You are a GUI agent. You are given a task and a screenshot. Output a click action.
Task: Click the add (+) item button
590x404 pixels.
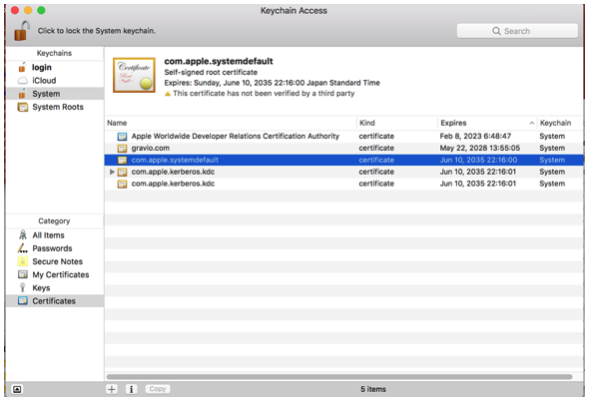pos(112,389)
